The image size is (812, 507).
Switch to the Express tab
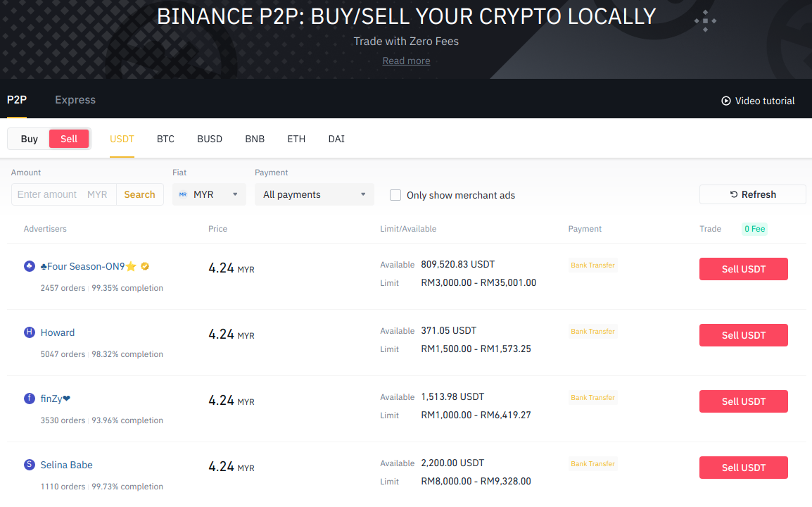point(75,99)
